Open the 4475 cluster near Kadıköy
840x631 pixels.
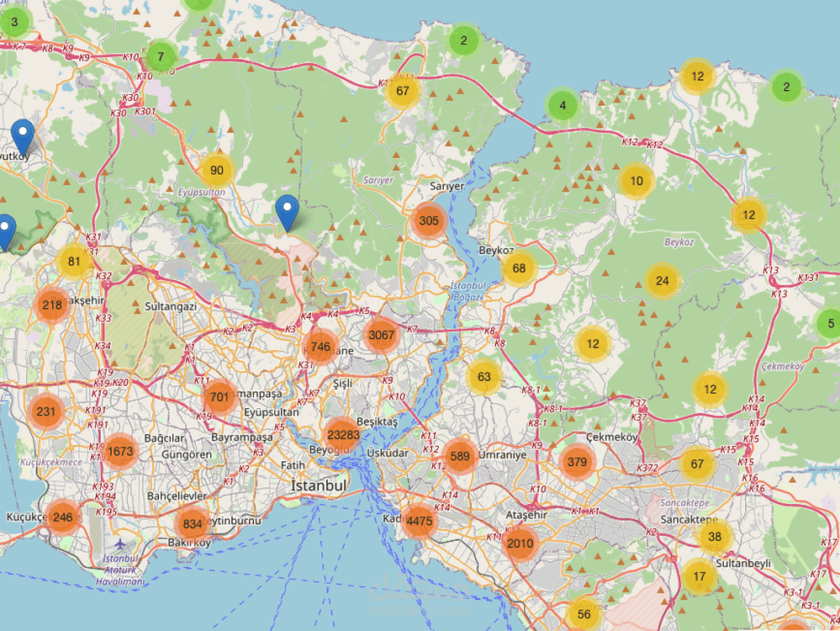pos(420,521)
